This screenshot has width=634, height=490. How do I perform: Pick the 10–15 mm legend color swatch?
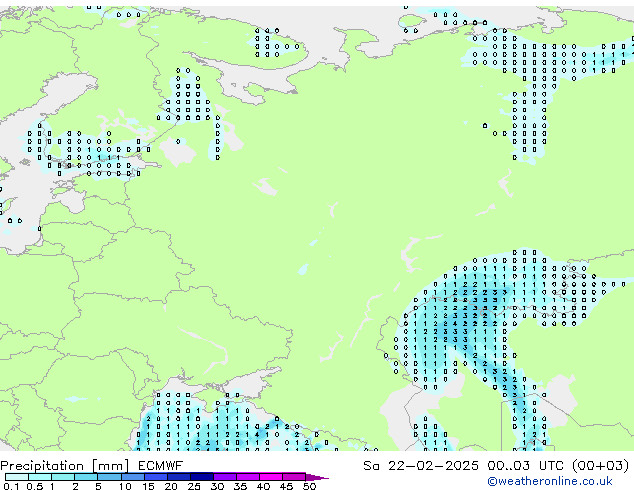click(132, 477)
